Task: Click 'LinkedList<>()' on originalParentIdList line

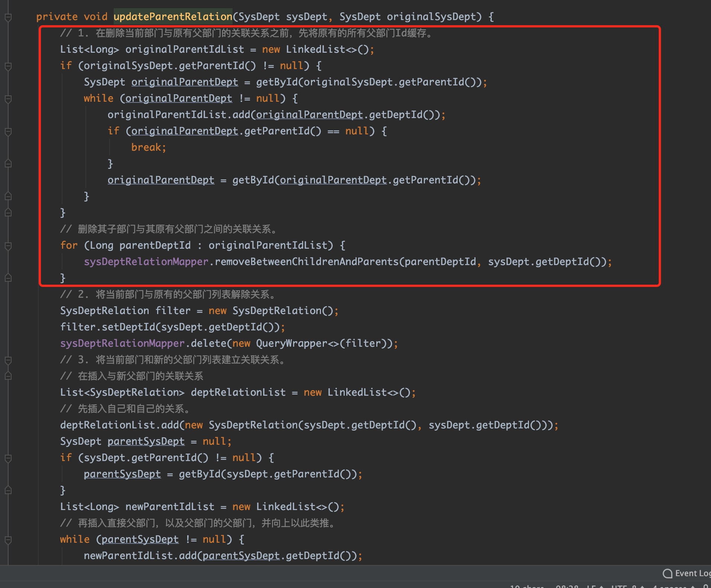Action: tap(327, 49)
